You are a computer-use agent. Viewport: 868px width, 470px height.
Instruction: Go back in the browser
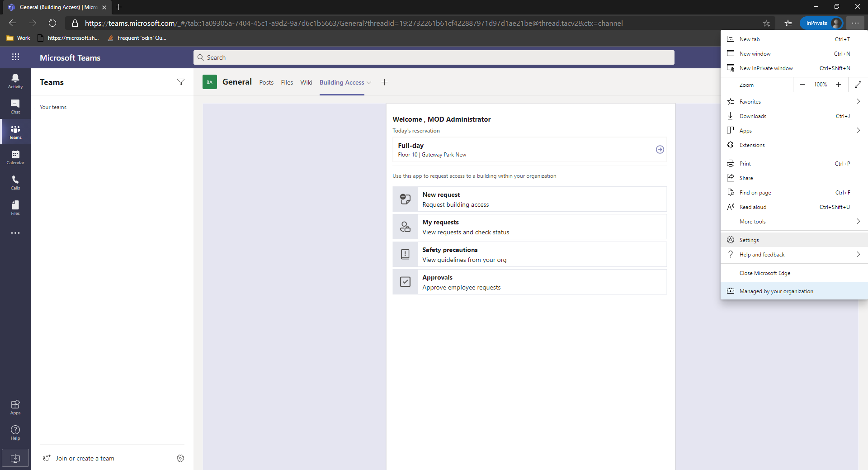click(13, 23)
